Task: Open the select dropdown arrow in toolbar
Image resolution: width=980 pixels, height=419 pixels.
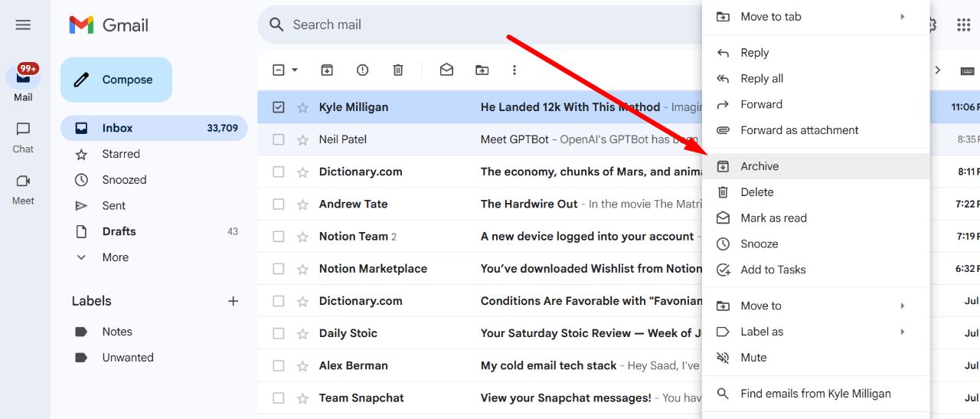Action: (x=295, y=70)
